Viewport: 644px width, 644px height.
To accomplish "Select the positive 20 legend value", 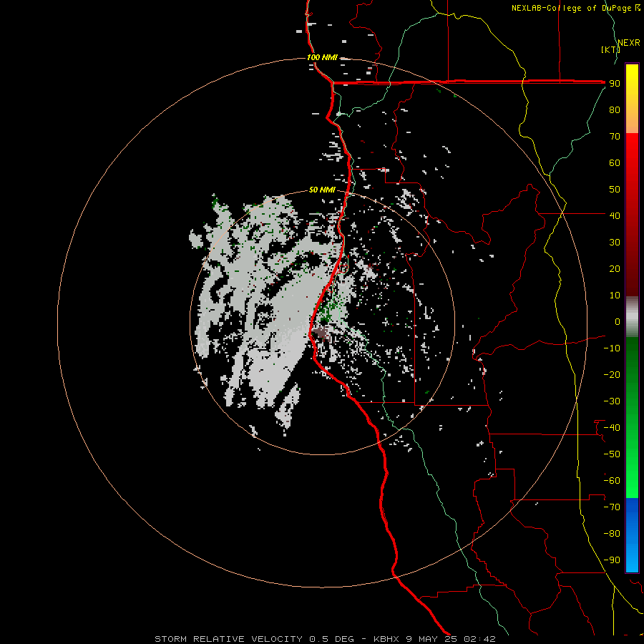I will point(615,268).
